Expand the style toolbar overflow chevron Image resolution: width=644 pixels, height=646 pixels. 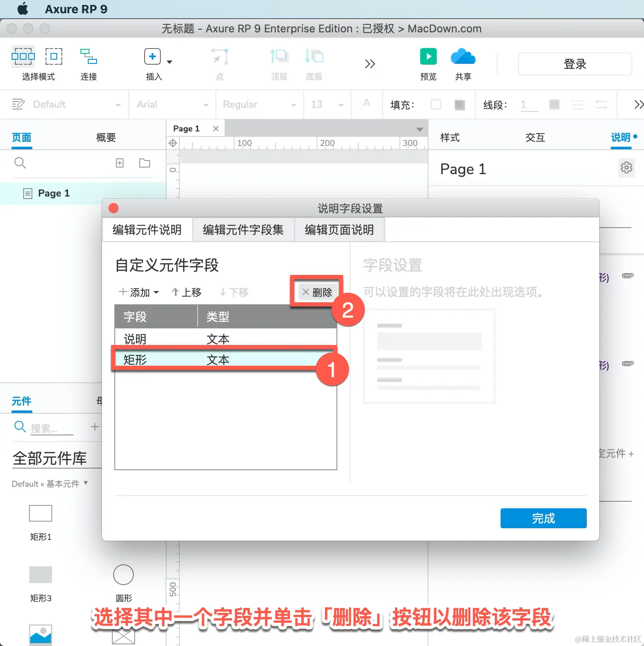tap(639, 104)
